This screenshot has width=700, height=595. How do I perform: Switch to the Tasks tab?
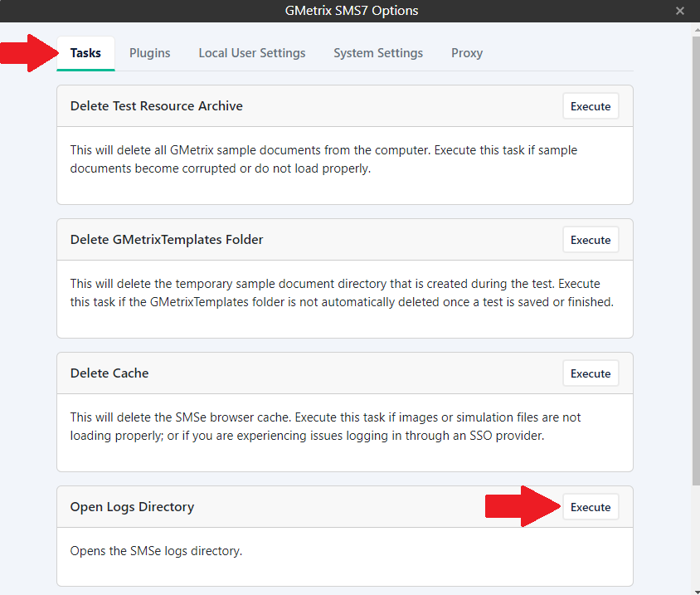coord(85,53)
